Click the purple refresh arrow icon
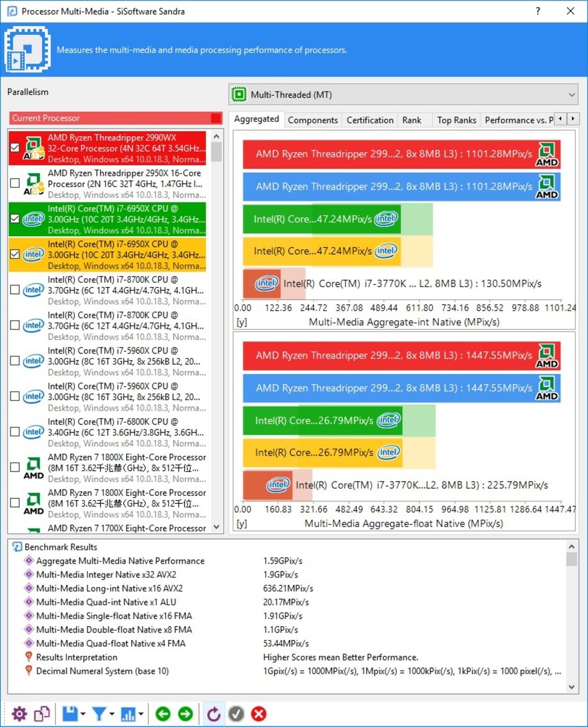 pyautogui.click(x=213, y=713)
